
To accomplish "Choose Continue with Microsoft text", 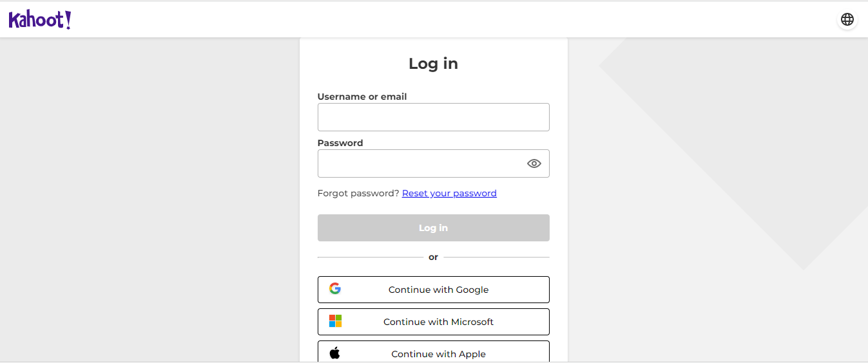I will coord(438,322).
